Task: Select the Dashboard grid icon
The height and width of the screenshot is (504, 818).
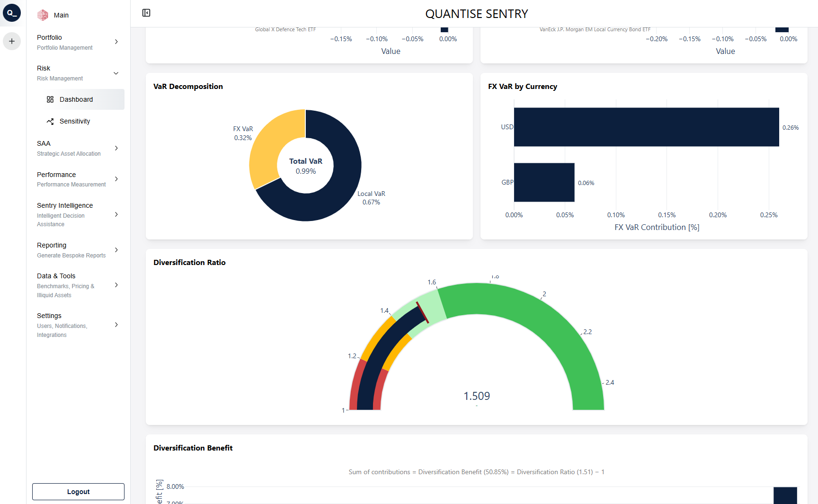Action: [51, 99]
